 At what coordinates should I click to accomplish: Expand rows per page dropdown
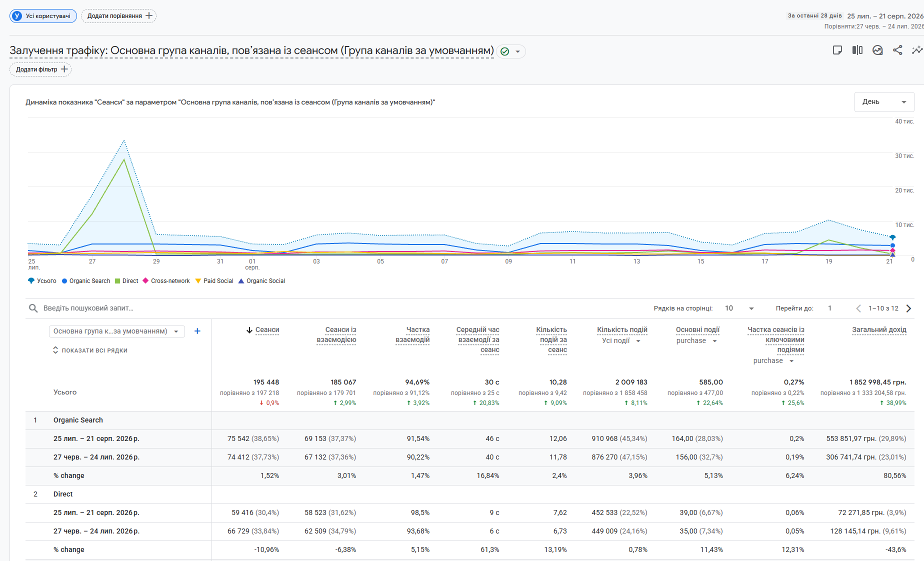point(739,308)
